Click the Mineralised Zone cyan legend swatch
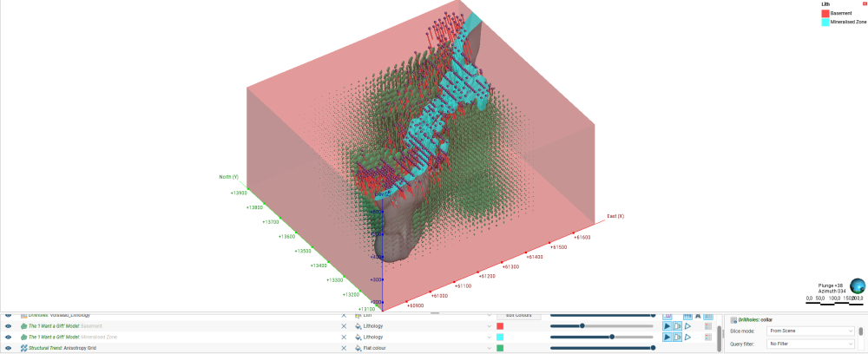Screen dimensions: 868x354 tap(825, 23)
